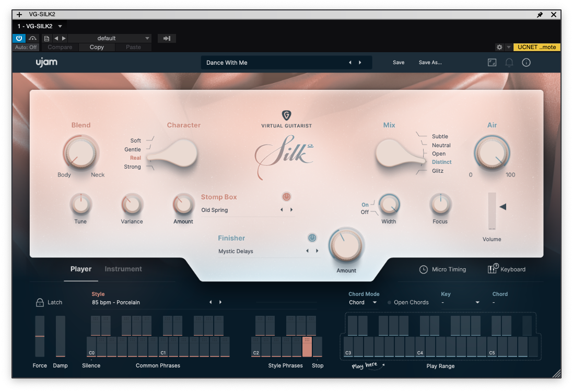Select Subtle mix option
573x392 pixels.
pos(440,136)
